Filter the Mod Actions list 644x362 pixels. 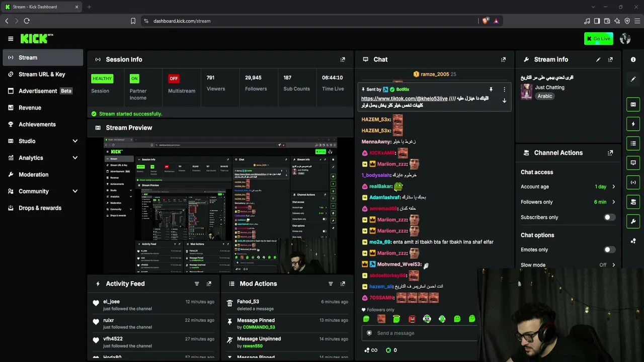pos(331,284)
